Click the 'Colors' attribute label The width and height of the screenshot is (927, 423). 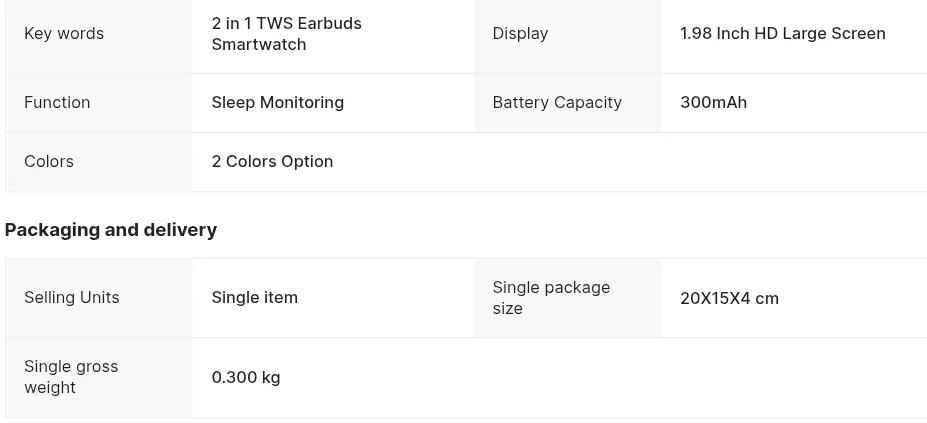point(49,161)
